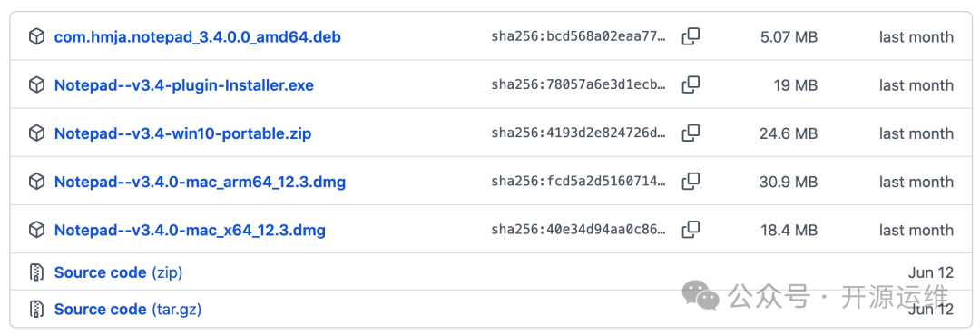
Task: Download Source code (zip)
Action: pos(118,272)
